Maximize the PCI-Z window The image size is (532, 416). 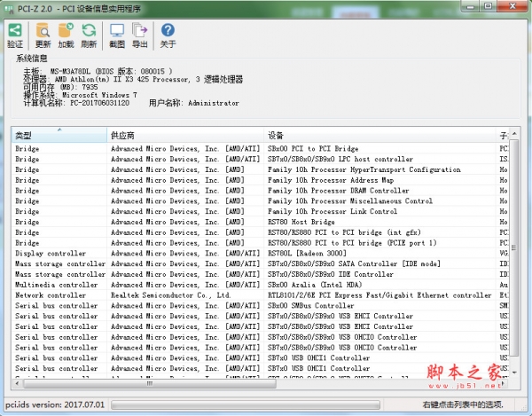click(488, 6)
